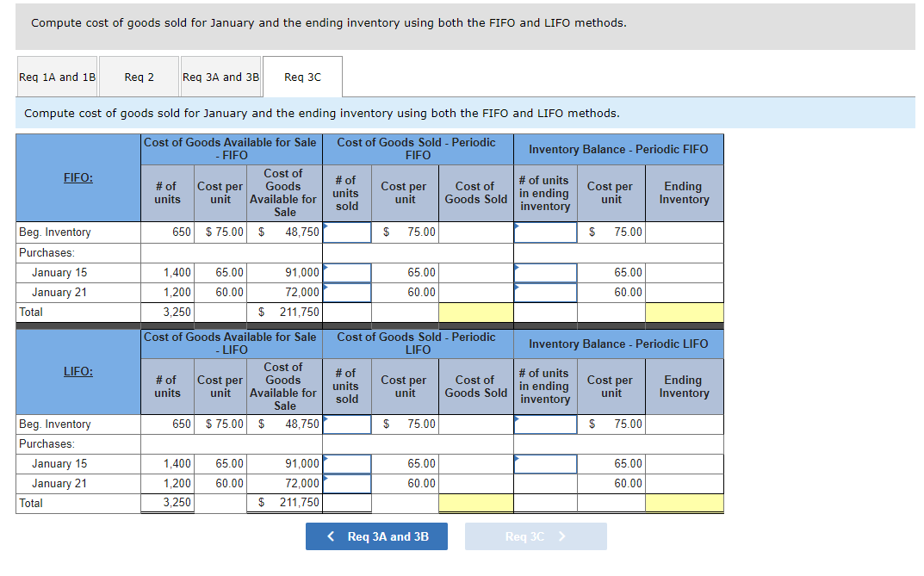Viewport: 924px width, 576px height.
Task: Click the FIFO units sold cell for January 21
Action: 346,292
